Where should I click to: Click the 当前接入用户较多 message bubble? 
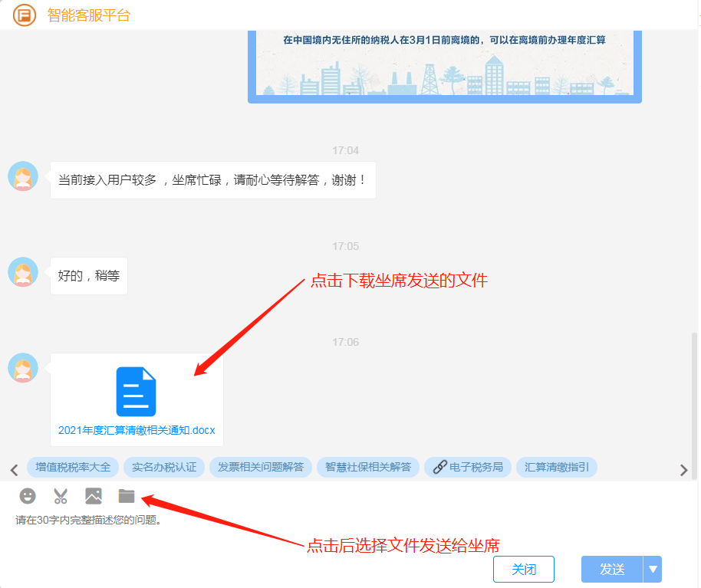[212, 180]
